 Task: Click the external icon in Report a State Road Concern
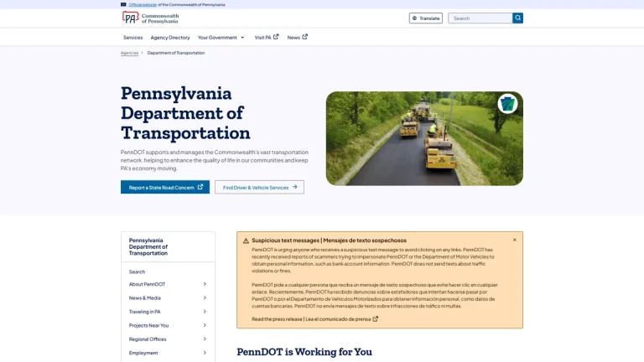(200, 187)
